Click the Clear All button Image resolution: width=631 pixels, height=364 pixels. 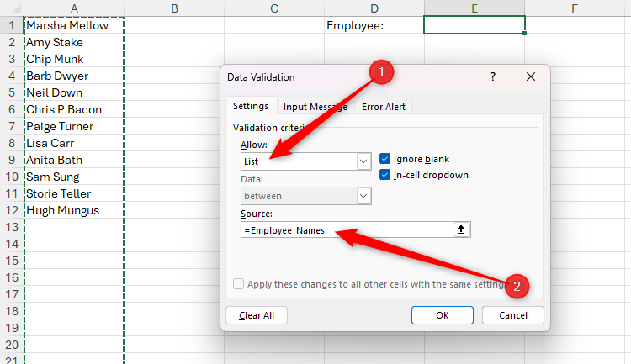pyautogui.click(x=257, y=315)
